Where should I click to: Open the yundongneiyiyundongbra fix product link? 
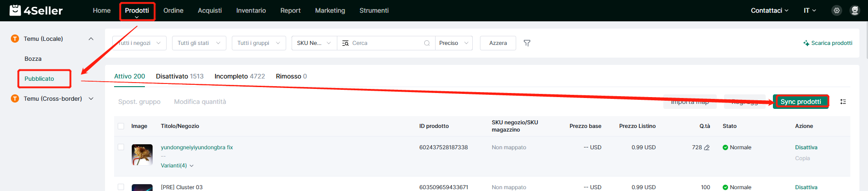197,147
